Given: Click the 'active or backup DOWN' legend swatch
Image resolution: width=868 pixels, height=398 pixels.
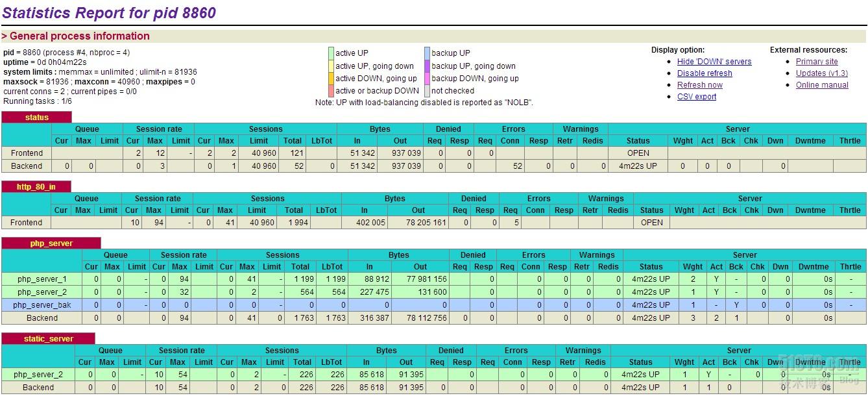Looking at the screenshot, I should 332,91.
